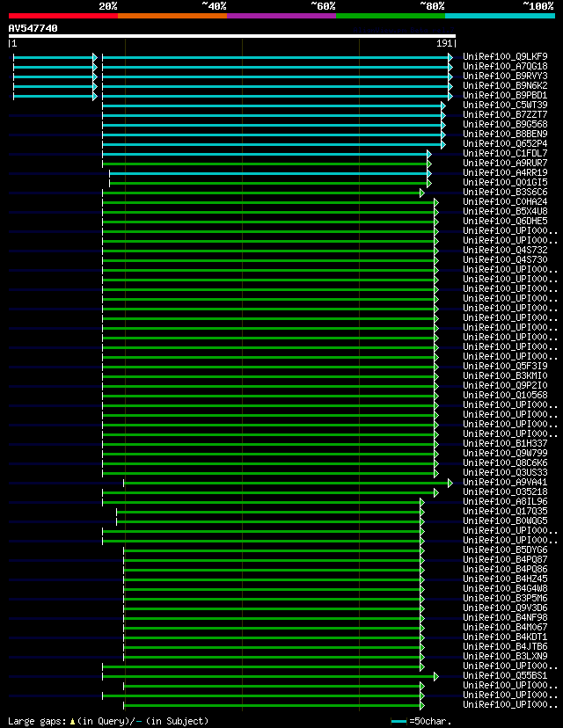Image resolution: width=563 pixels, height=728 pixels.
Task: Click the UniRef100_Q4S730 label
Action: (505, 259)
